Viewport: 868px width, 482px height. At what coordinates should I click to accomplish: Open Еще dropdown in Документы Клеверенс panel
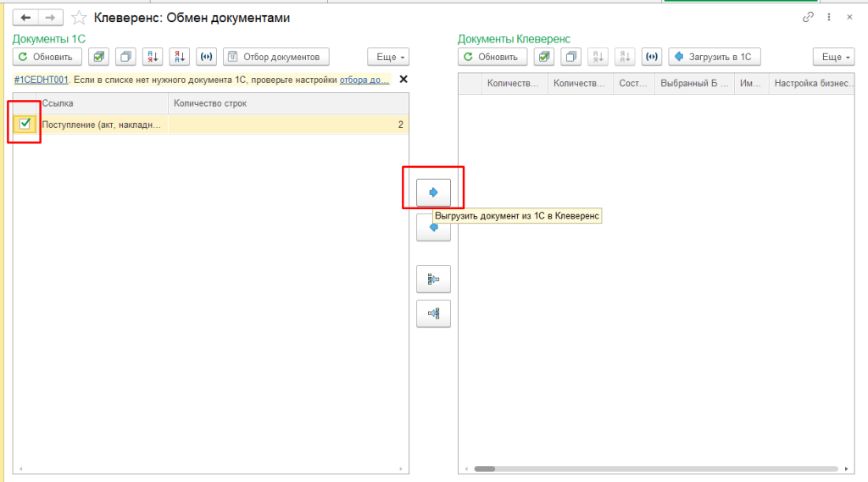833,57
